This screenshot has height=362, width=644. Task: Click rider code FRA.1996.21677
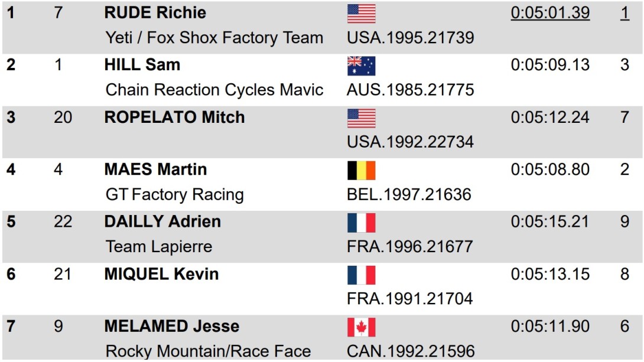(x=410, y=247)
